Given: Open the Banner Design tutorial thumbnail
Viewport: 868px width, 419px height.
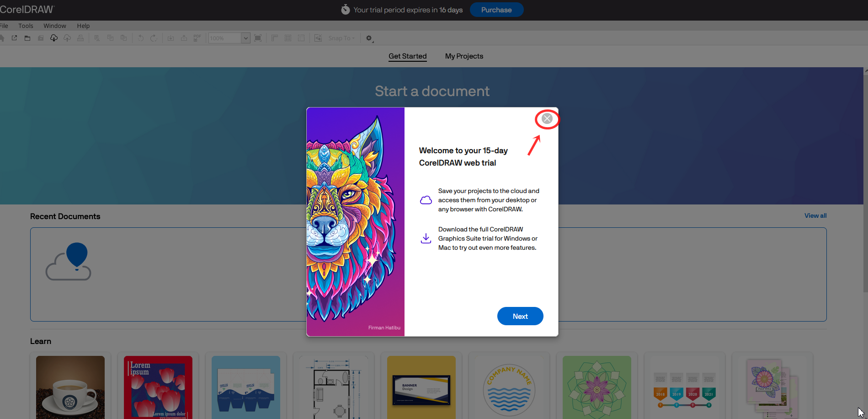Looking at the screenshot, I should (421, 387).
